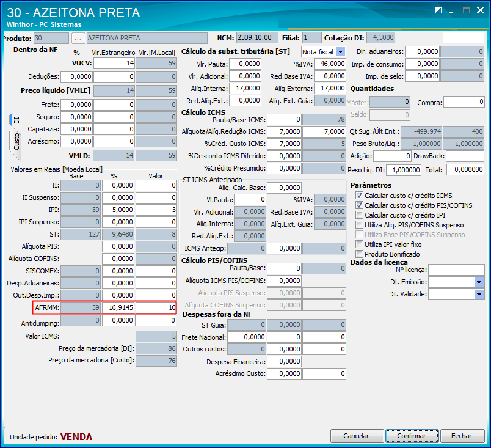The image size is (491, 448).
Task: Click Imp. de selo value field
Action: [422, 76]
